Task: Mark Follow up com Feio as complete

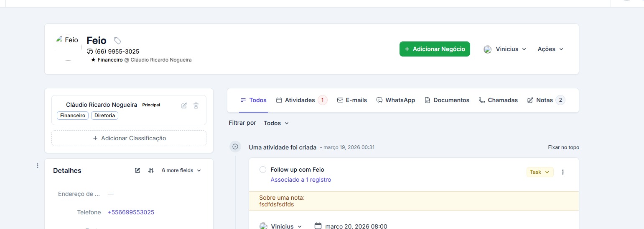Action: tap(263, 170)
